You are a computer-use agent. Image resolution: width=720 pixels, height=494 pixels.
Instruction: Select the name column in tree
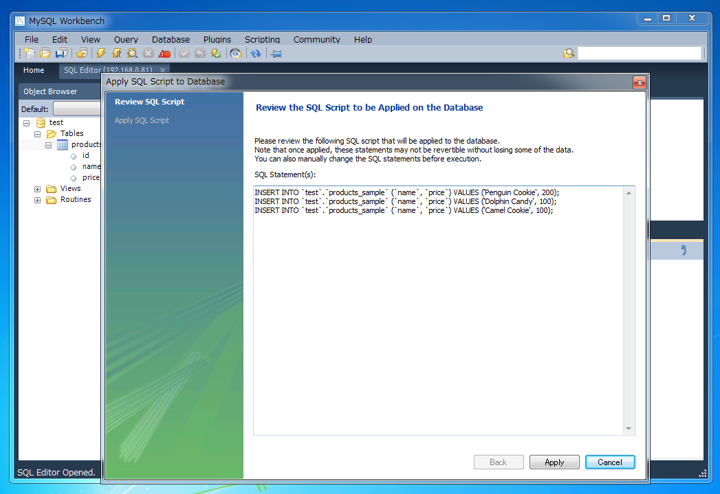tap(91, 166)
